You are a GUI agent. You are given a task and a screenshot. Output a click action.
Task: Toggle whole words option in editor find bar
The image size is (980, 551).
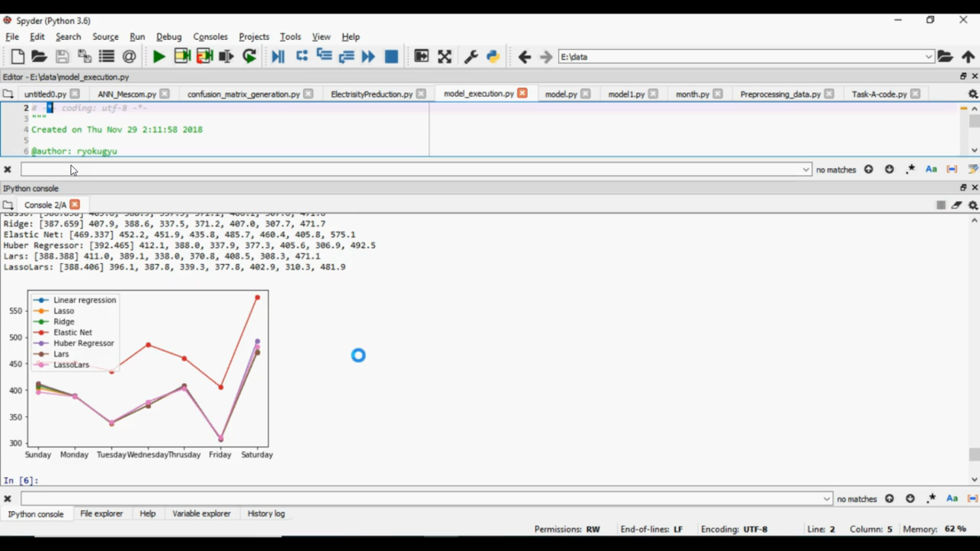(x=952, y=170)
